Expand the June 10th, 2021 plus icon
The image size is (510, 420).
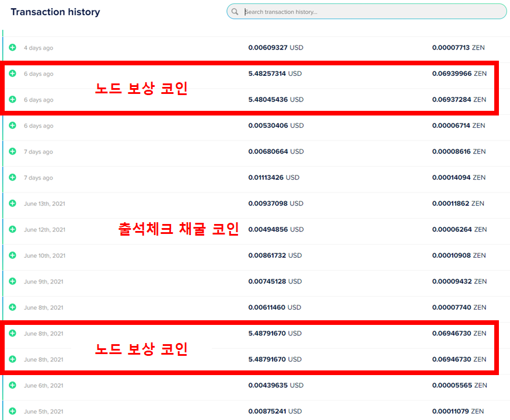pyautogui.click(x=12, y=256)
